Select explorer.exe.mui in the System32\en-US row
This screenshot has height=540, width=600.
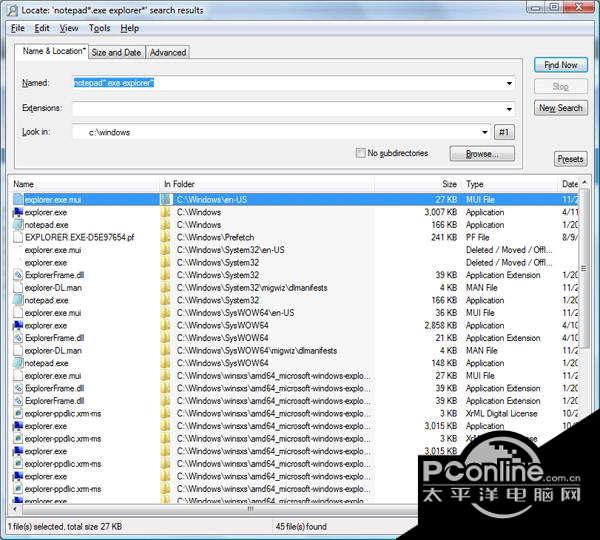coord(53,250)
